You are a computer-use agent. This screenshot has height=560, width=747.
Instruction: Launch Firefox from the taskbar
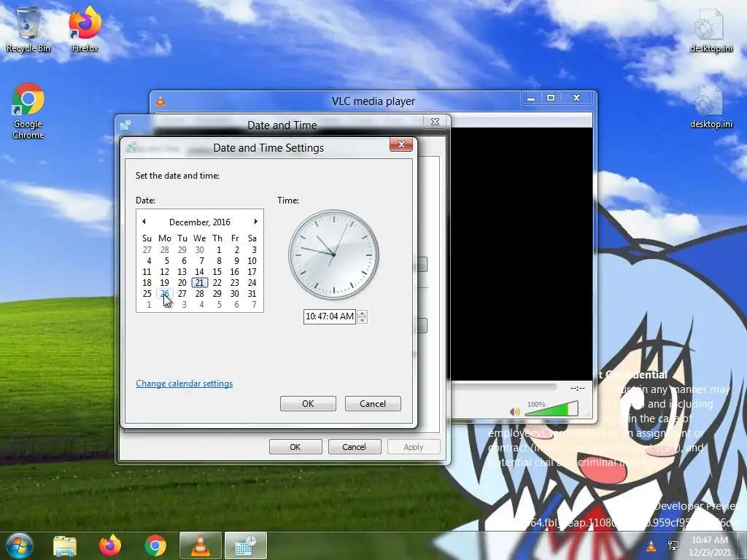point(110,545)
